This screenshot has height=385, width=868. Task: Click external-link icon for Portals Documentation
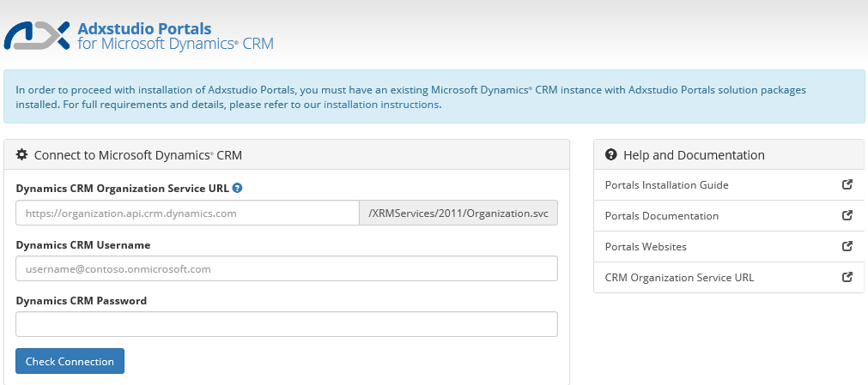click(x=847, y=215)
